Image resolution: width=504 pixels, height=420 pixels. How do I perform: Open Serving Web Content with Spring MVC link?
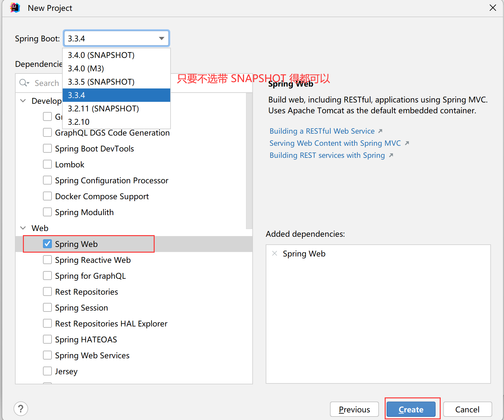[x=335, y=143]
